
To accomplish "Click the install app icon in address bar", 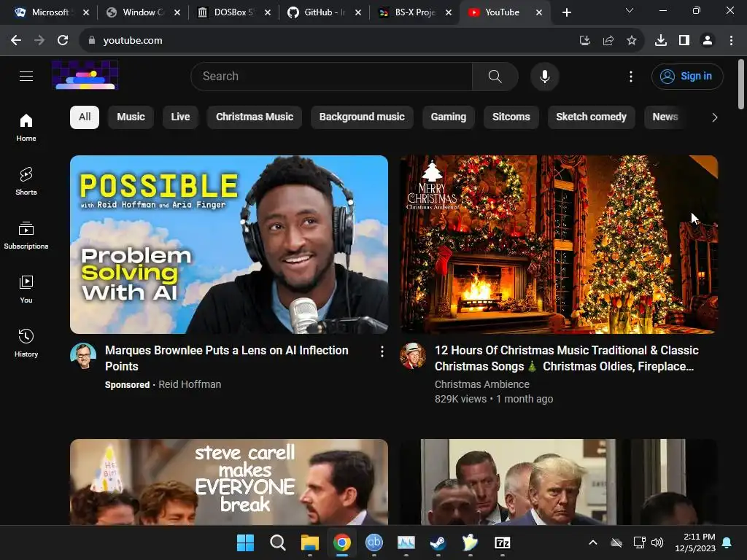I will (x=584, y=41).
